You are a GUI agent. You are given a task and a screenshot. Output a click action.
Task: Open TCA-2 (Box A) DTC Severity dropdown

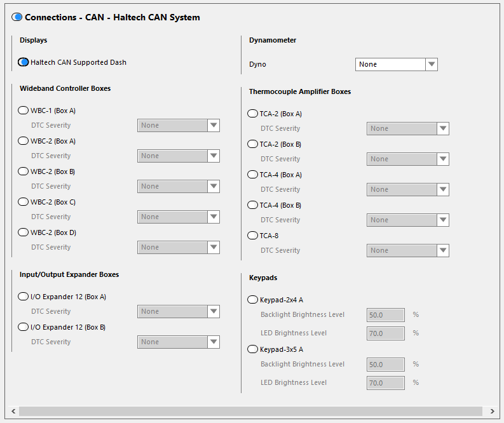pyautogui.click(x=408, y=128)
